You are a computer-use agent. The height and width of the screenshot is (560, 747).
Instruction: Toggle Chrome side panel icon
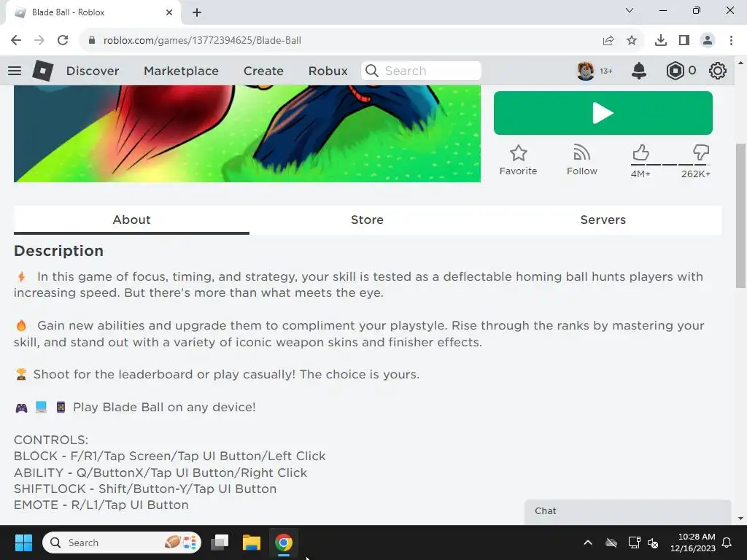pos(684,40)
